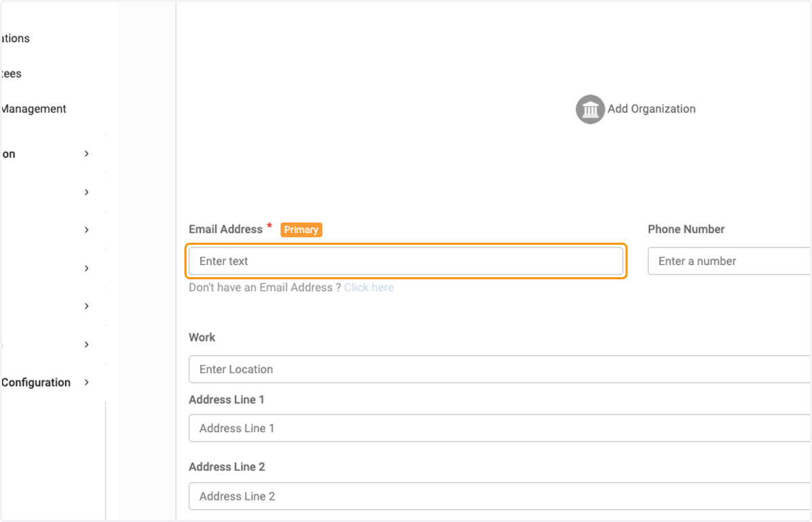Expand the Configuration sidebar chevron
The height and width of the screenshot is (522, 812).
(87, 382)
